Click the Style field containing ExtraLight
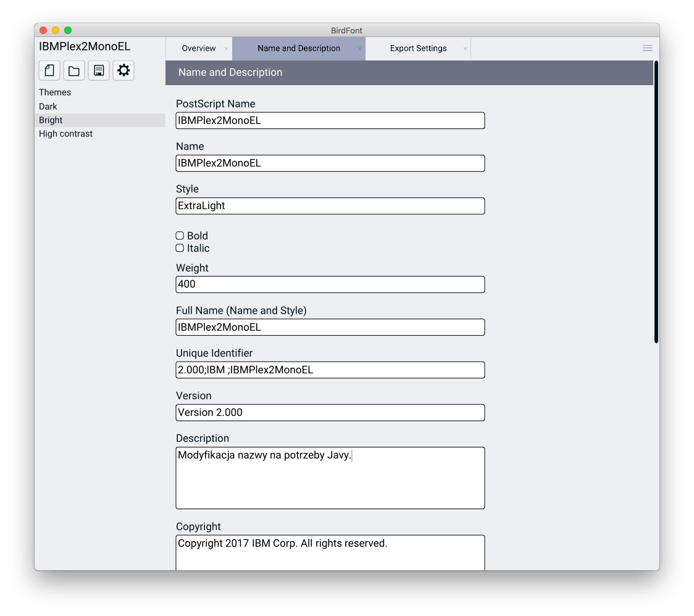This screenshot has height=616, width=694. tap(330, 206)
